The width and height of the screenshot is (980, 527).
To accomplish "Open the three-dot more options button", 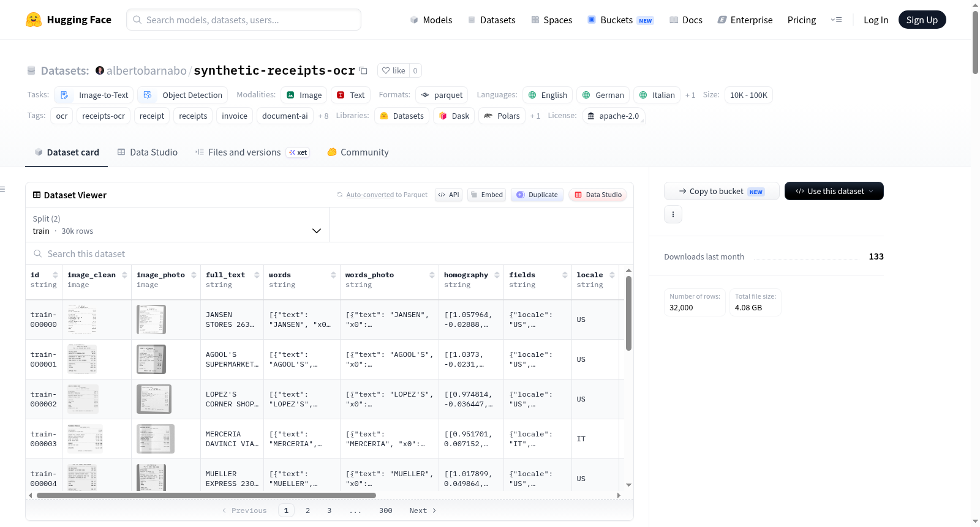I will point(673,214).
